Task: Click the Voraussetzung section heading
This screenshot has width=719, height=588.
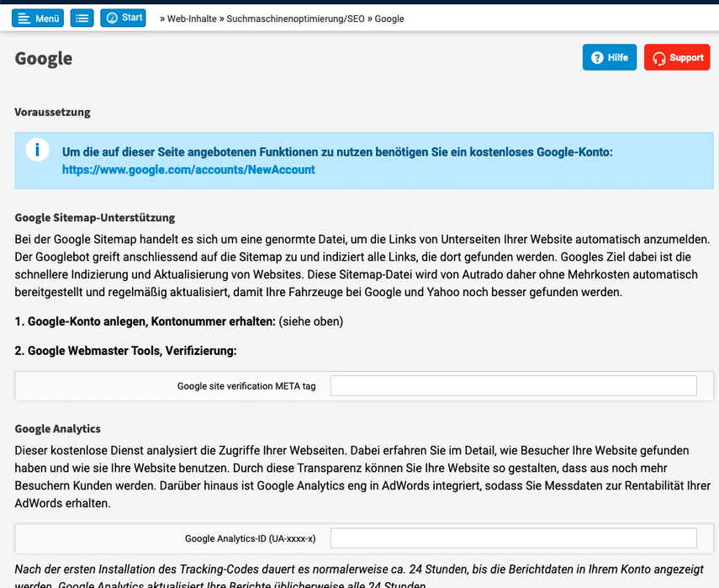Action: point(52,112)
